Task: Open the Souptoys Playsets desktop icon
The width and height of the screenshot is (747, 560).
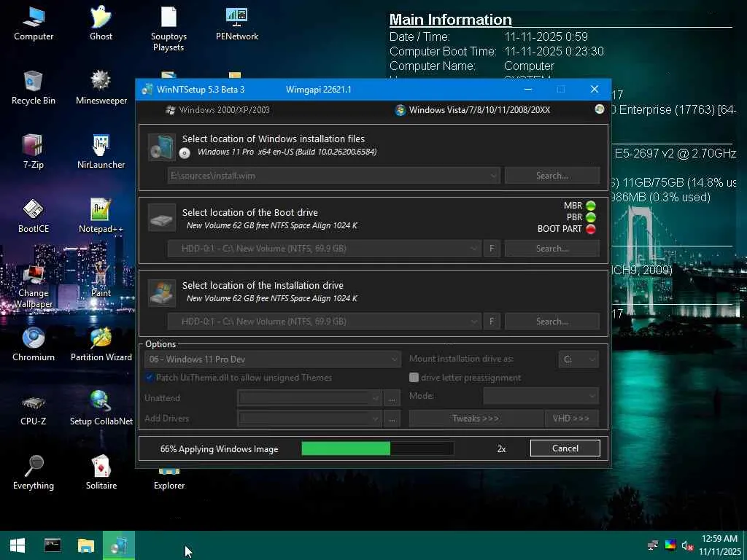Action: [169, 28]
